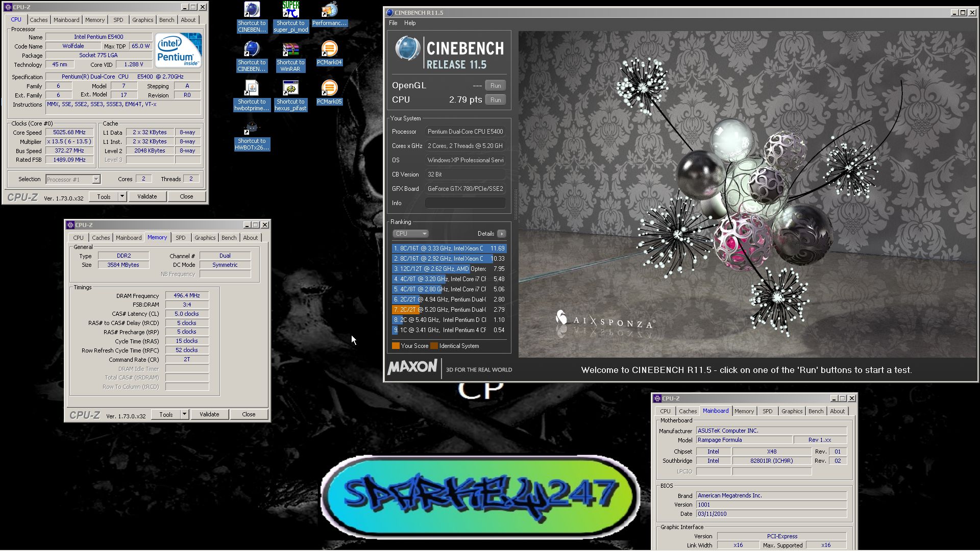Click the brown Identical System legend swatch
Screen dimensions: 980x551
click(434, 346)
